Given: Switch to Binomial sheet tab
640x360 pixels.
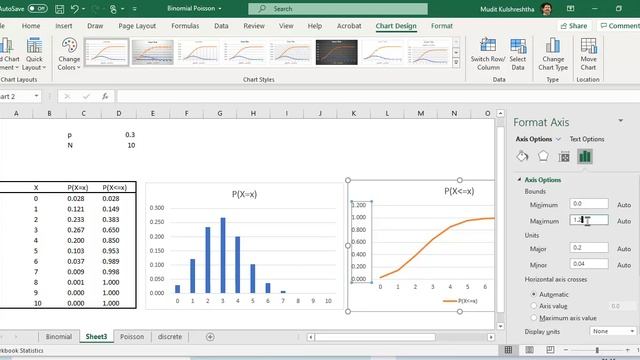Looking at the screenshot, I should point(59,337).
